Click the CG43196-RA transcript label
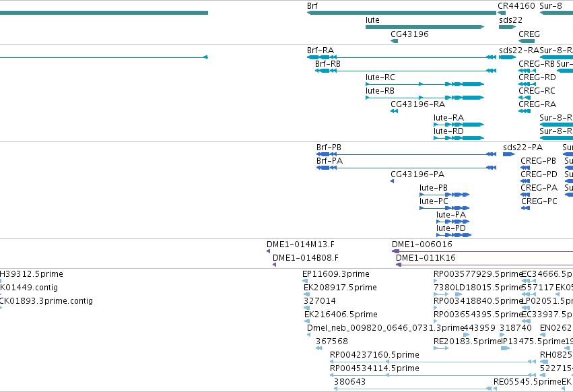This screenshot has width=573, height=392. pos(417,104)
